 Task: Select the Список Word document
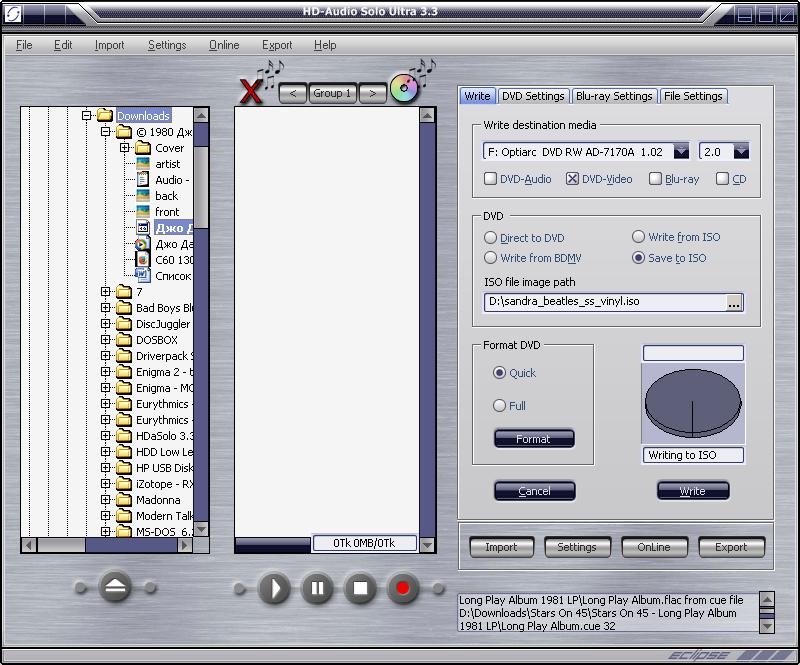tap(164, 276)
